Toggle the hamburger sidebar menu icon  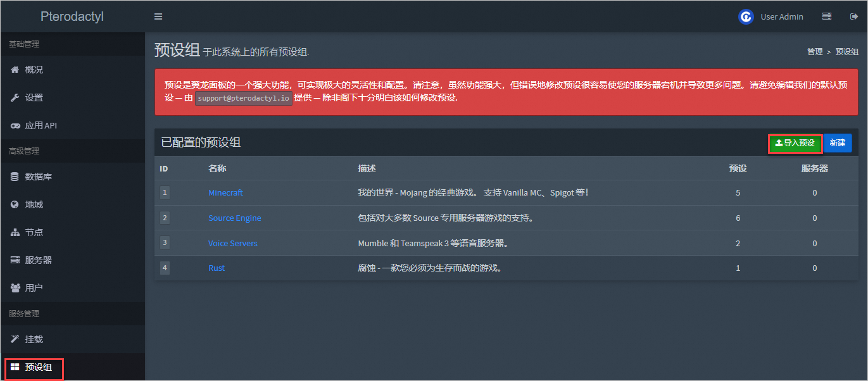[158, 16]
